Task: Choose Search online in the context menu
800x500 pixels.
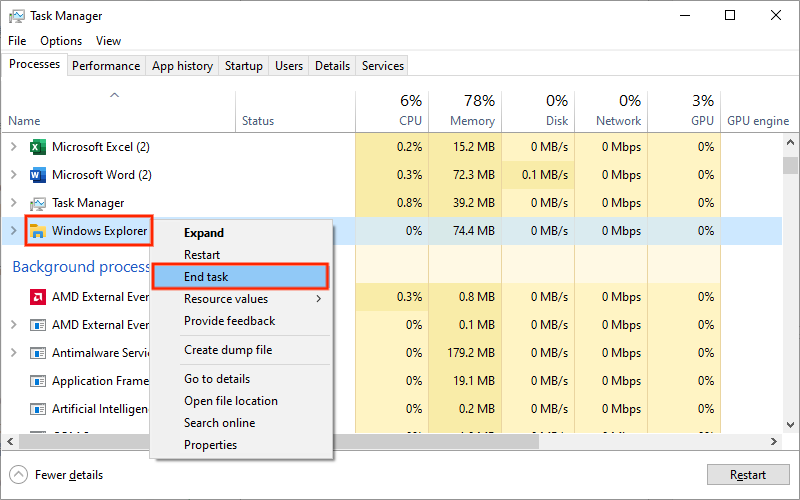Action: pyautogui.click(x=241, y=423)
